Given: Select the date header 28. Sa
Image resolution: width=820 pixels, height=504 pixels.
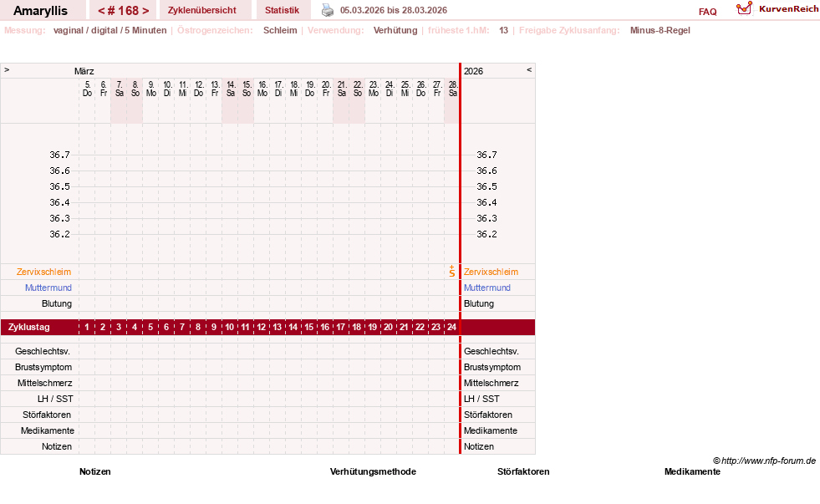Looking at the screenshot, I should [453, 89].
